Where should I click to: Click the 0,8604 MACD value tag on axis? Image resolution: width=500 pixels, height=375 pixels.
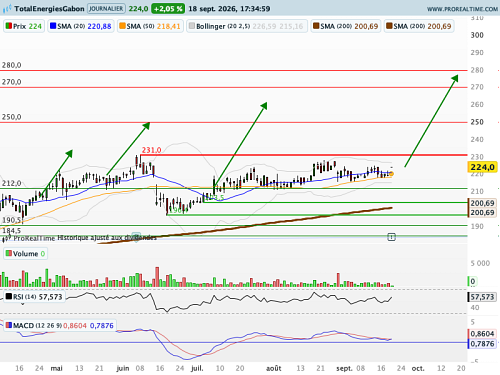pyautogui.click(x=482, y=334)
